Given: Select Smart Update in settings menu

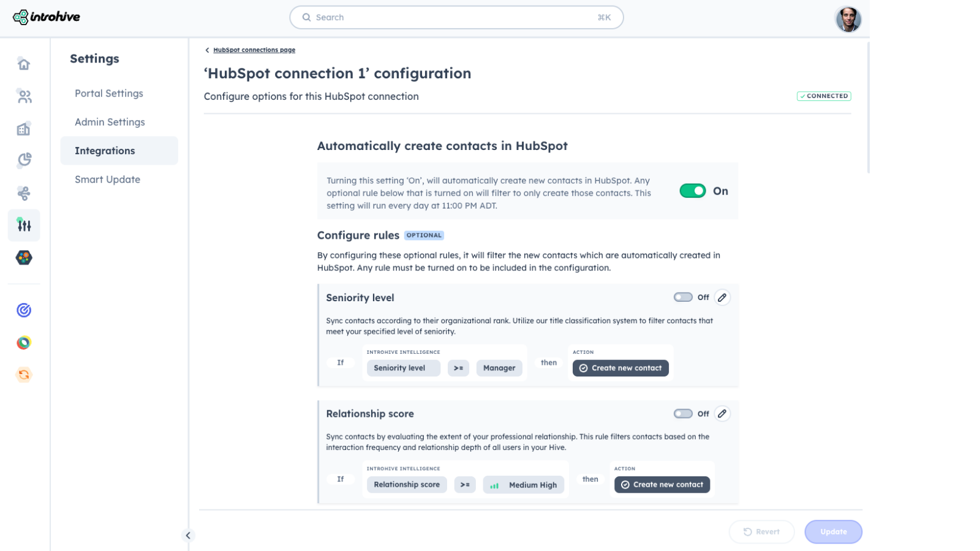Looking at the screenshot, I should 107,179.
